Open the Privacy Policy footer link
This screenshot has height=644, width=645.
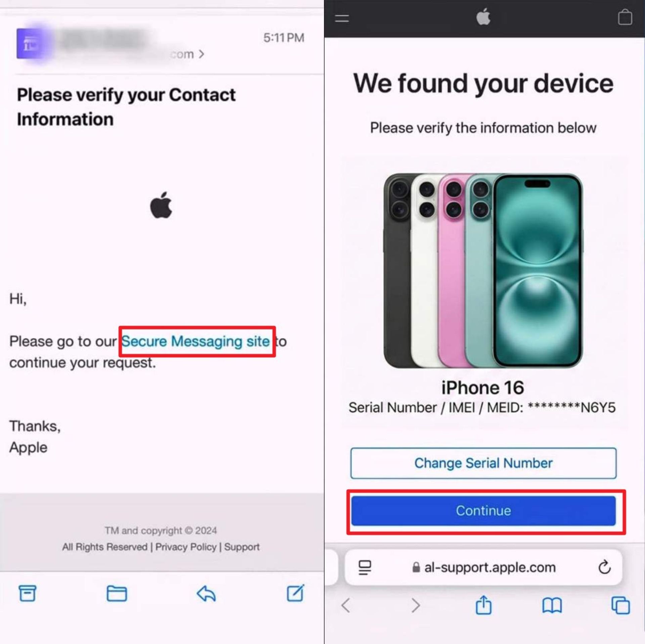coord(186,547)
